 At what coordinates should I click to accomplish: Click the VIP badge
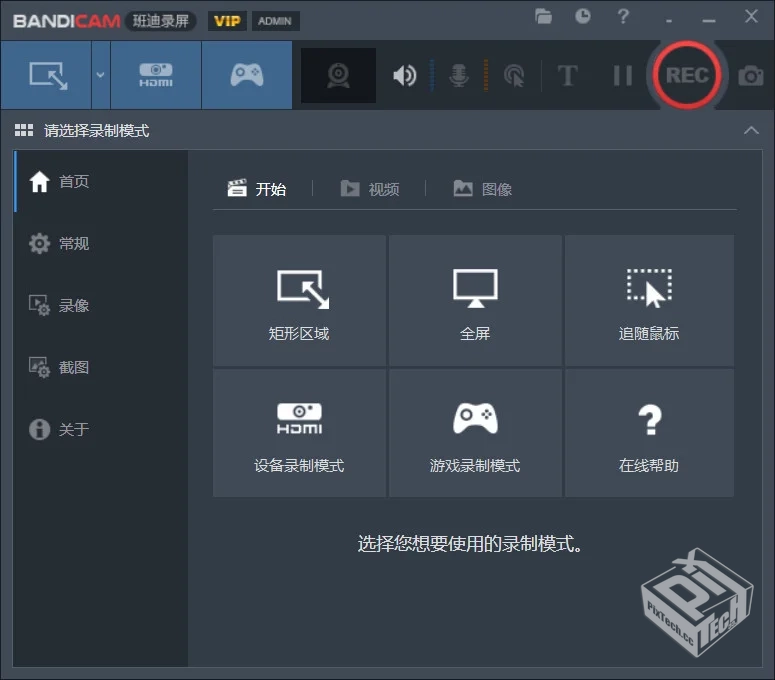[227, 21]
